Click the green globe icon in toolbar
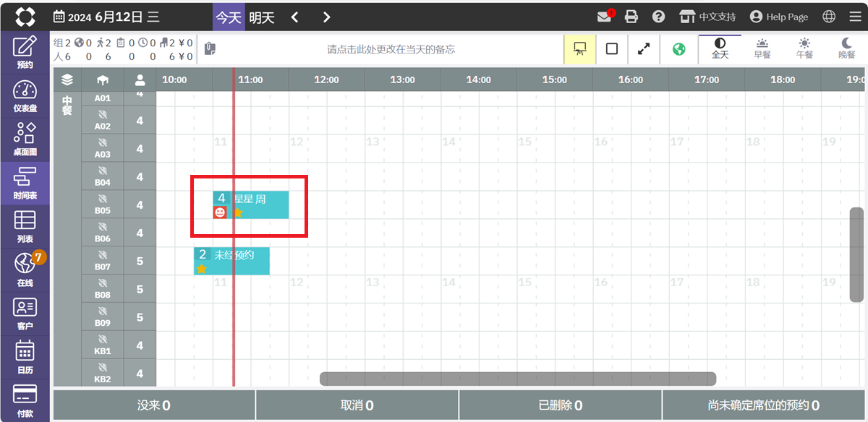This screenshot has width=868, height=422. [x=678, y=49]
